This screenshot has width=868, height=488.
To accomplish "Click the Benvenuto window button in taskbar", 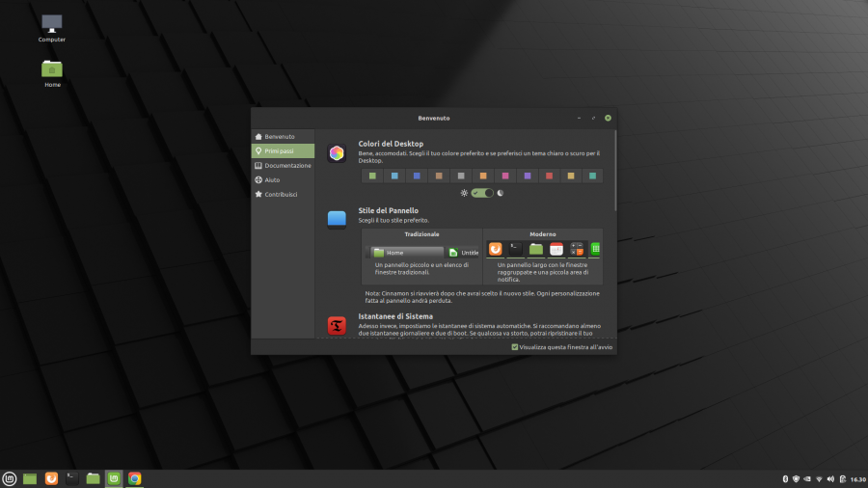I will coord(114,478).
